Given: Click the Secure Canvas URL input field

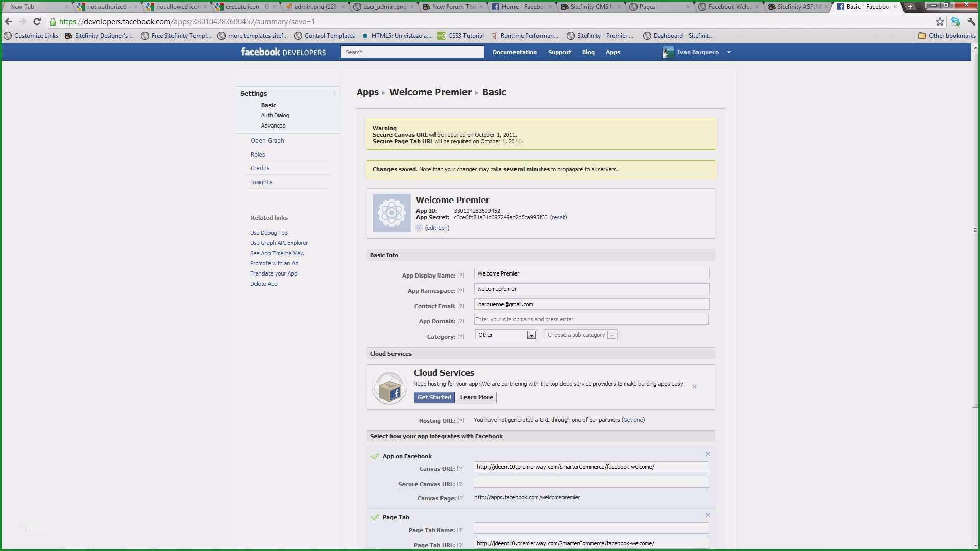Looking at the screenshot, I should (591, 482).
